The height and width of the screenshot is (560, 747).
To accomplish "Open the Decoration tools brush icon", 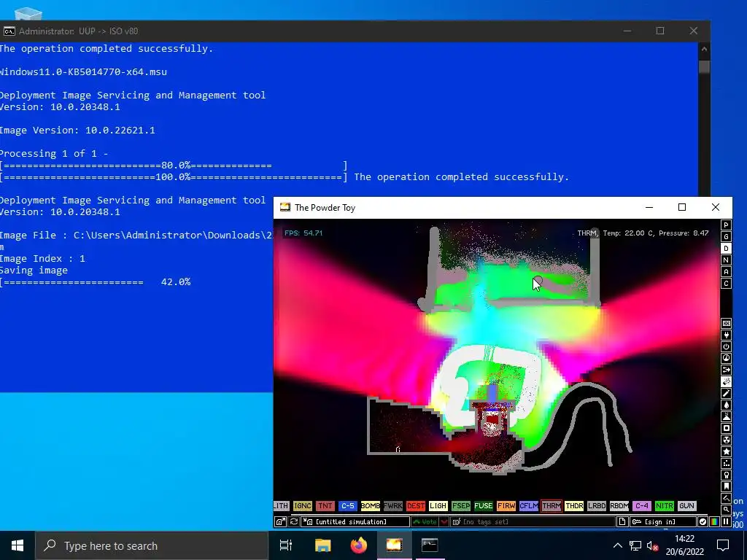I will [x=726, y=498].
